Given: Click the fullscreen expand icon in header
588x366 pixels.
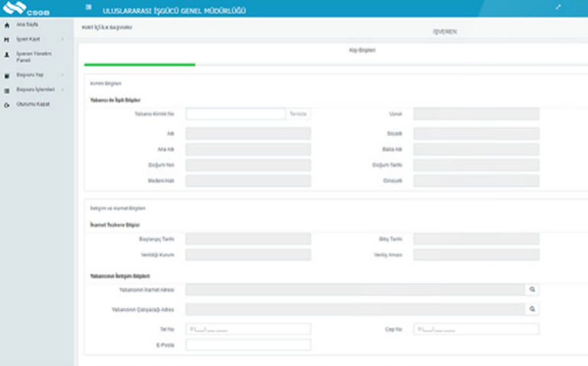Looking at the screenshot, I should (x=558, y=8).
